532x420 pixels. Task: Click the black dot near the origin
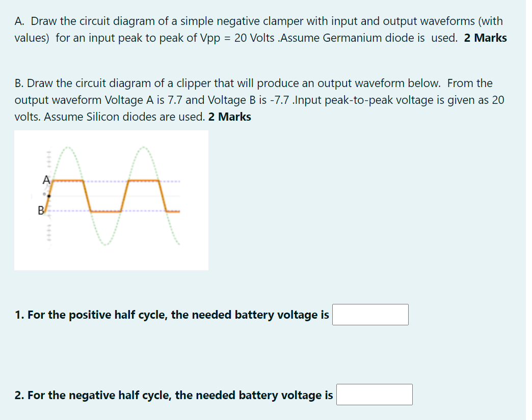[x=50, y=195]
